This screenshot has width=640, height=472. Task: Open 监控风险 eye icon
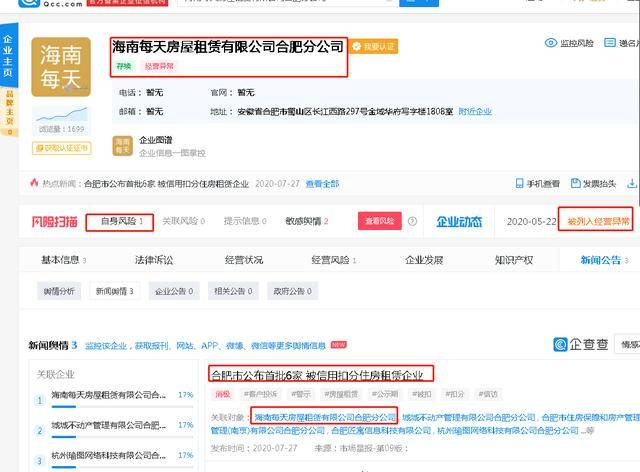[x=551, y=43]
